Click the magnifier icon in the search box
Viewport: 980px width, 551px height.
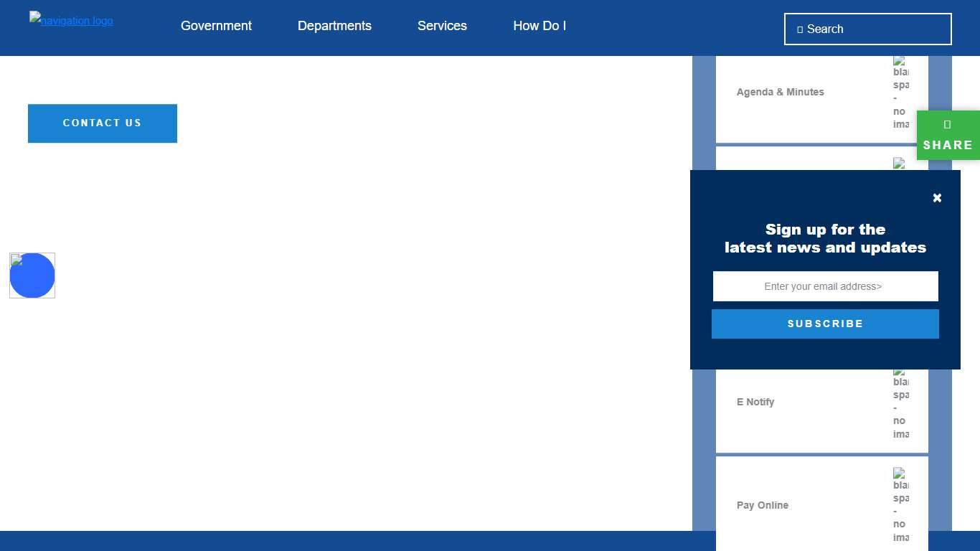click(x=800, y=29)
